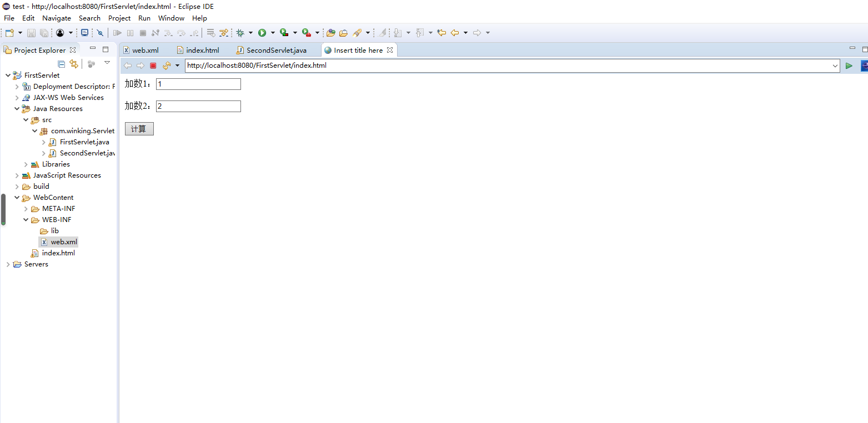Toggle Skip All Breakpoints
Screen dimensions: 868x423
pos(100,33)
